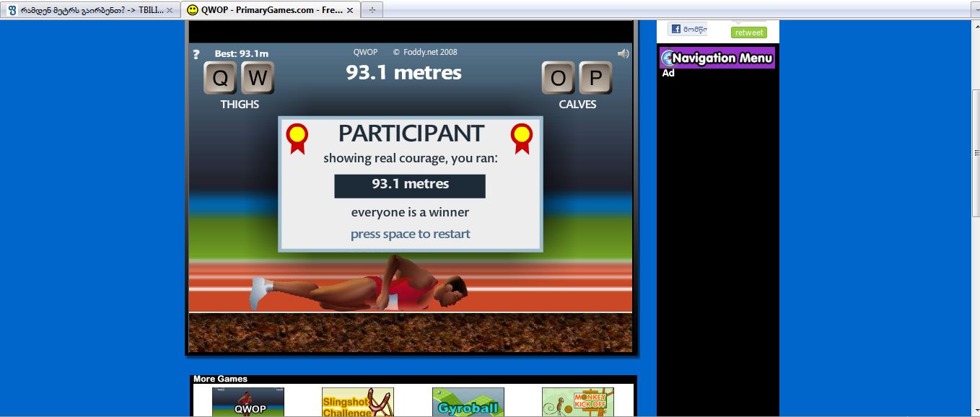Click the Foddy.net 2008 copyright text
This screenshot has width=980, height=417.
coord(424,52)
